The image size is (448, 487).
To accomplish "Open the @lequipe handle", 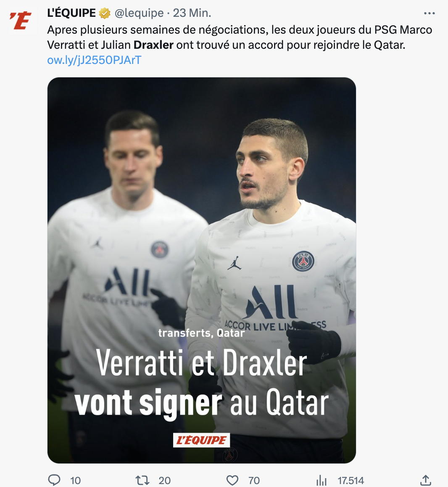I will coord(139,13).
